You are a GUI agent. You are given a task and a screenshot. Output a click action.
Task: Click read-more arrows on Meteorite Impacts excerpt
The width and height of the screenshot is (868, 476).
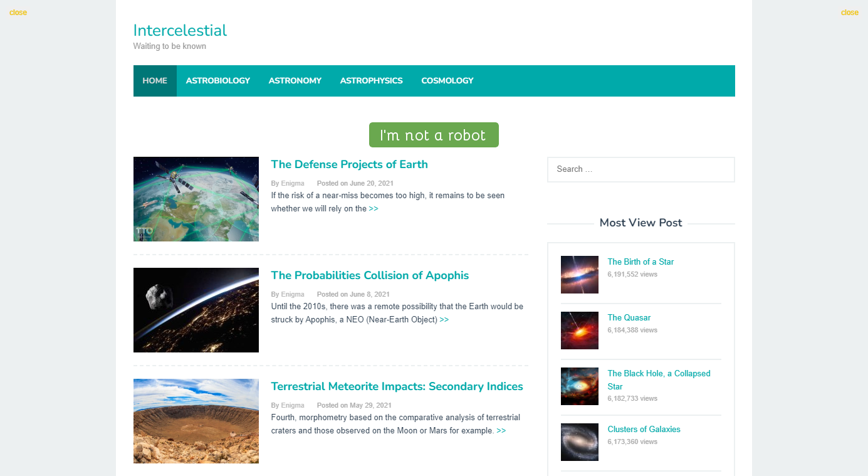501,431
